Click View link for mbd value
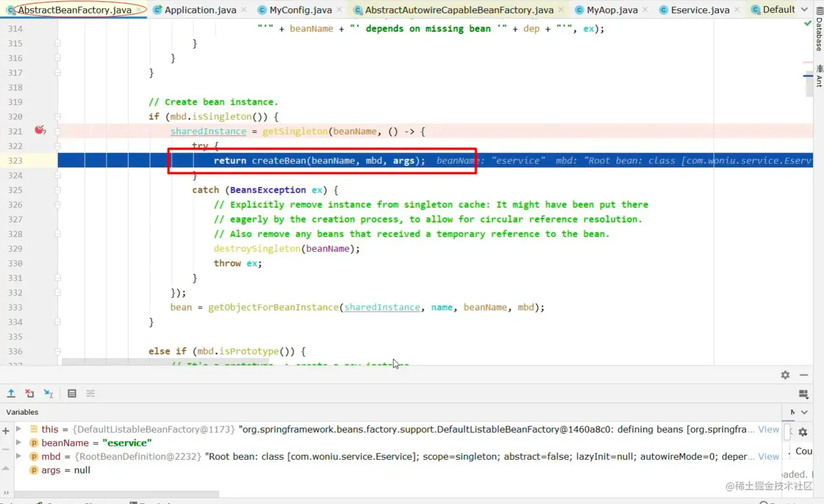 click(768, 456)
